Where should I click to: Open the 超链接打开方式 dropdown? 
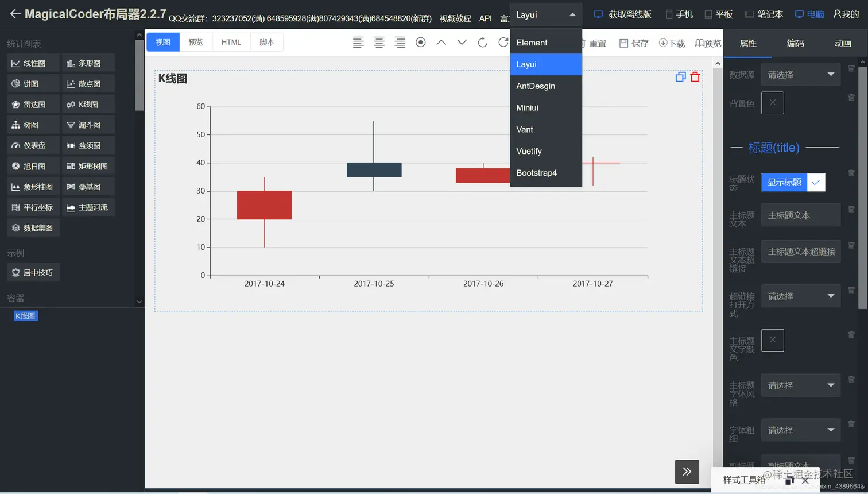801,296
